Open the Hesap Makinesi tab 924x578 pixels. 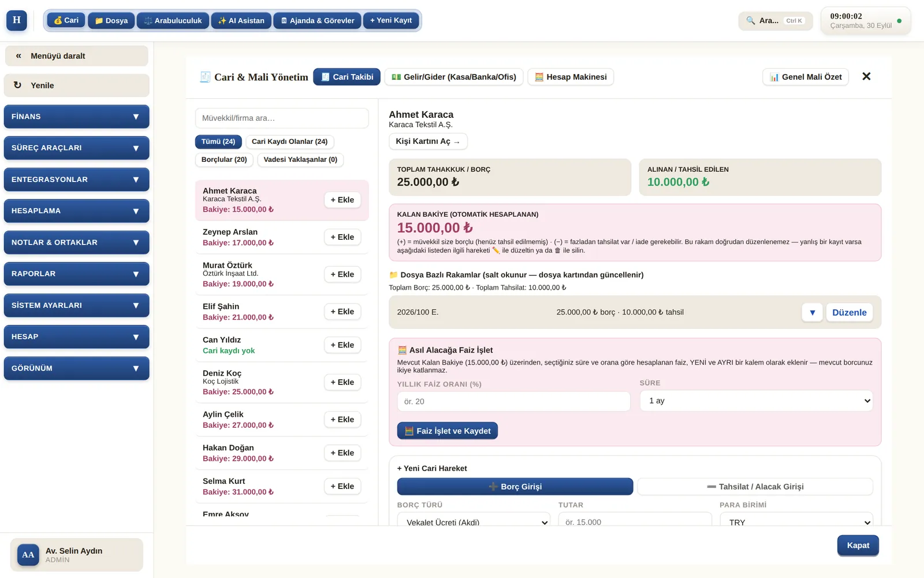pos(571,77)
